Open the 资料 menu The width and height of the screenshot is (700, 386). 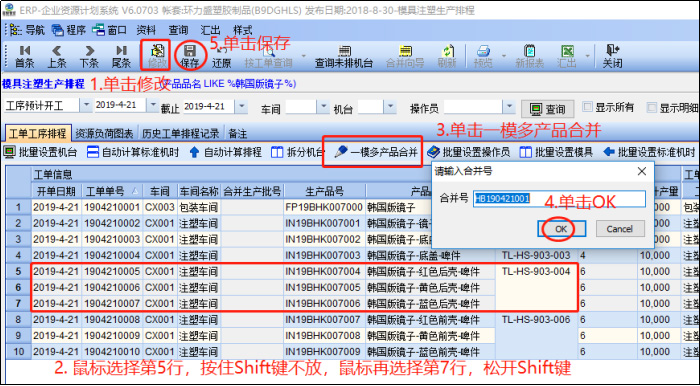146,30
